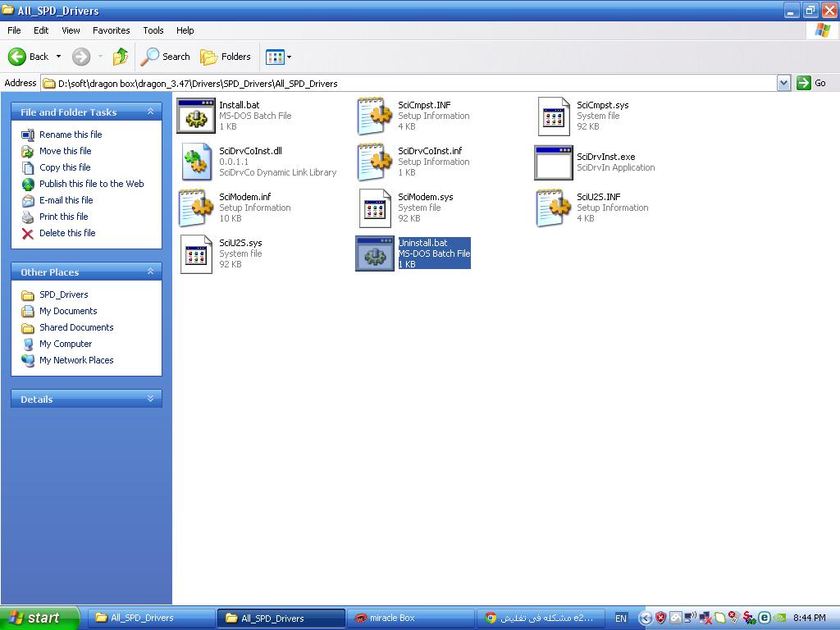Open the Views dropdown button
Viewport: 840px width, 630px height.
279,57
